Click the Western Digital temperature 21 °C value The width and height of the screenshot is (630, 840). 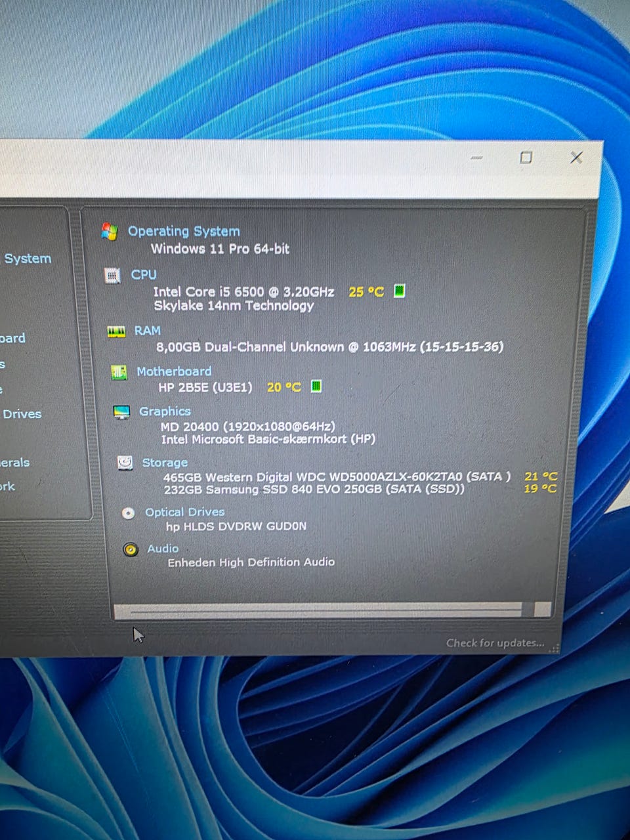[x=541, y=476]
